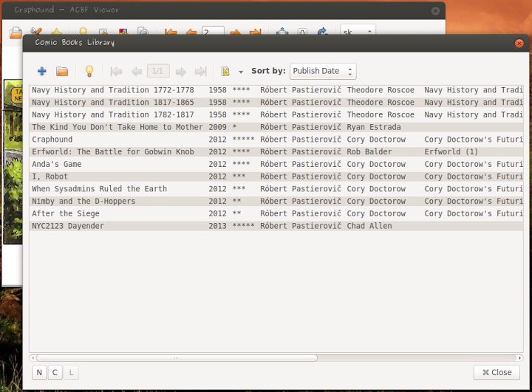Click author 'Rob Balder'
This screenshot has height=392, width=532.
pos(369,151)
